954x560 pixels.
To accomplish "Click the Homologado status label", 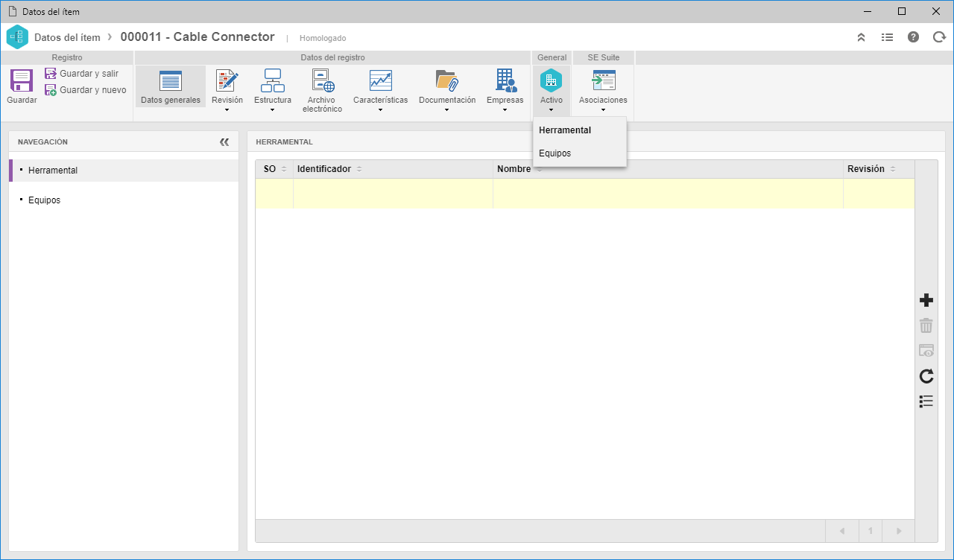I will point(323,38).
